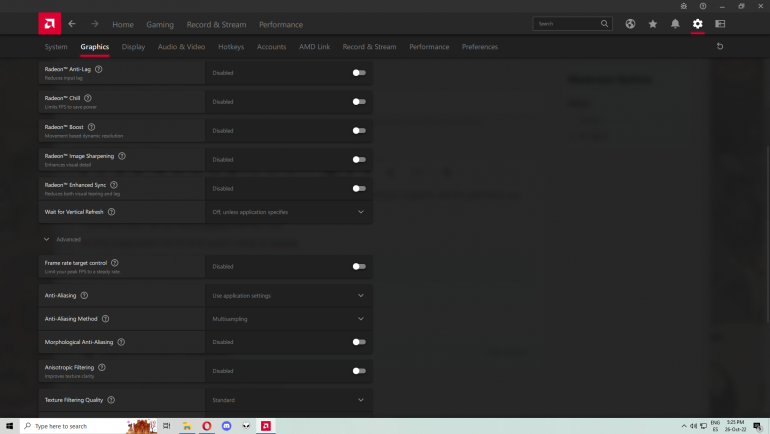The image size is (770, 434).
Task: Show help for Radeon Image Sharpening
Action: point(122,156)
